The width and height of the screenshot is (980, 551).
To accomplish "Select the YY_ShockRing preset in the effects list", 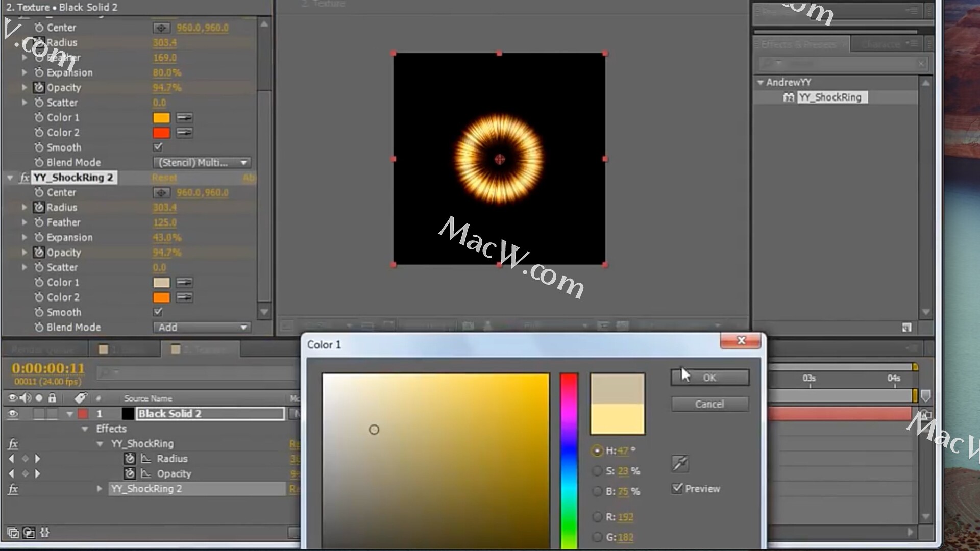I will 829,97.
